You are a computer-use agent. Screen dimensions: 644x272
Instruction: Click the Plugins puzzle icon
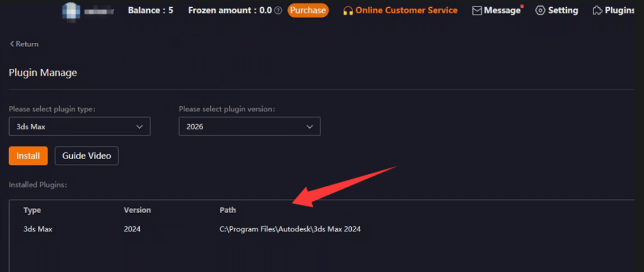click(x=597, y=11)
